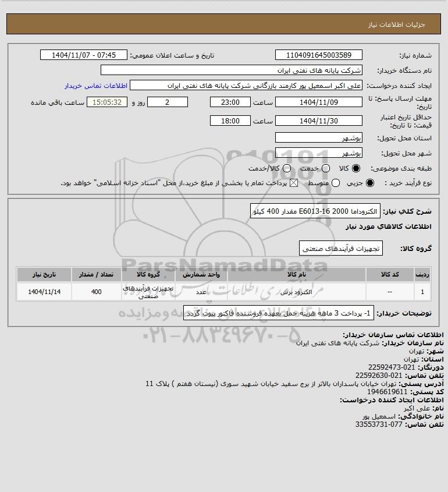Viewport: 448px width, 492px height.
Task: Click the general description field E6013-16
Action: coord(315,211)
